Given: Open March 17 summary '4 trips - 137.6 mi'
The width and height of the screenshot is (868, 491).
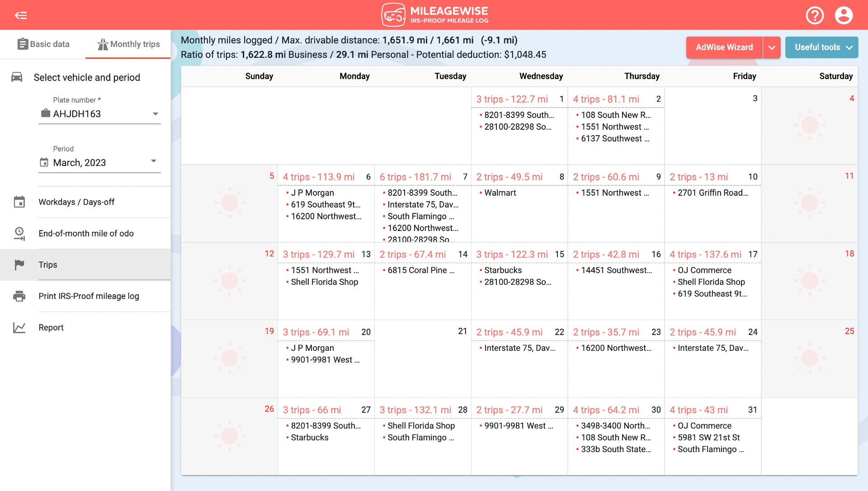Looking at the screenshot, I should click(705, 255).
